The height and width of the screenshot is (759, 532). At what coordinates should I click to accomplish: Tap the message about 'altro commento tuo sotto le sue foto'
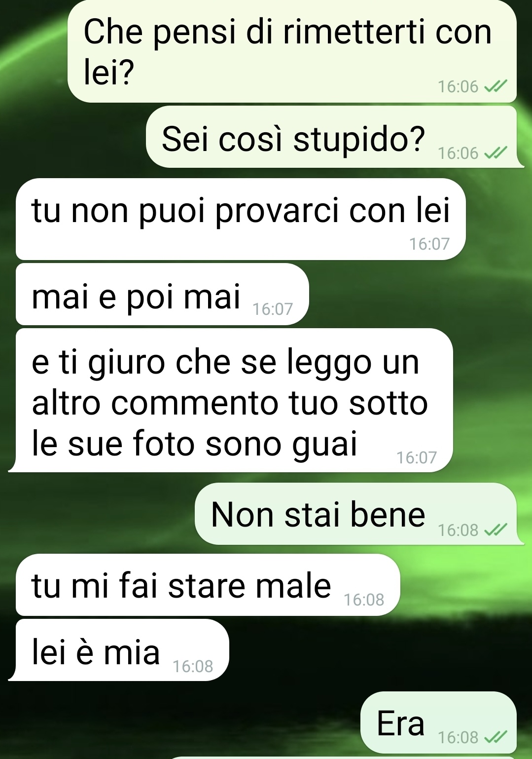pyautogui.click(x=230, y=400)
